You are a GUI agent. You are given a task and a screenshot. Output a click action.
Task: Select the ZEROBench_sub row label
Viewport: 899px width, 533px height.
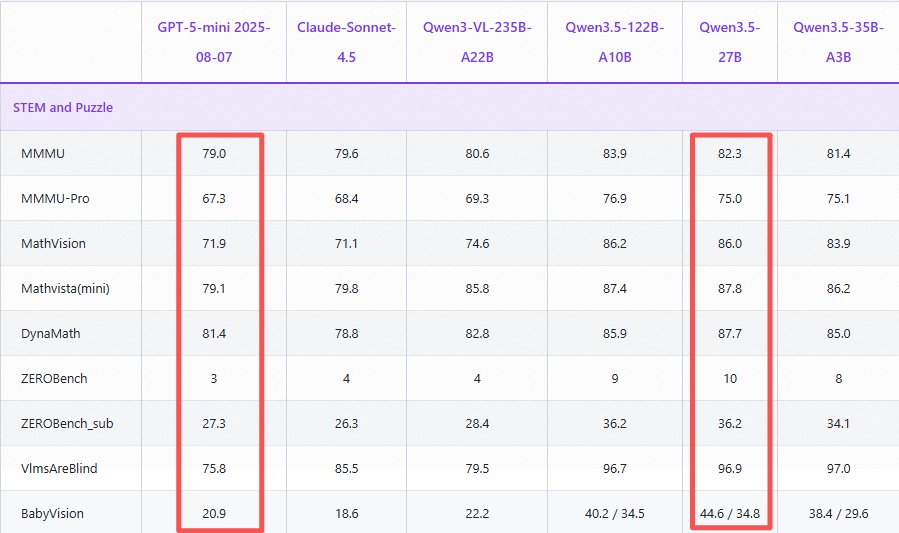click(x=67, y=424)
